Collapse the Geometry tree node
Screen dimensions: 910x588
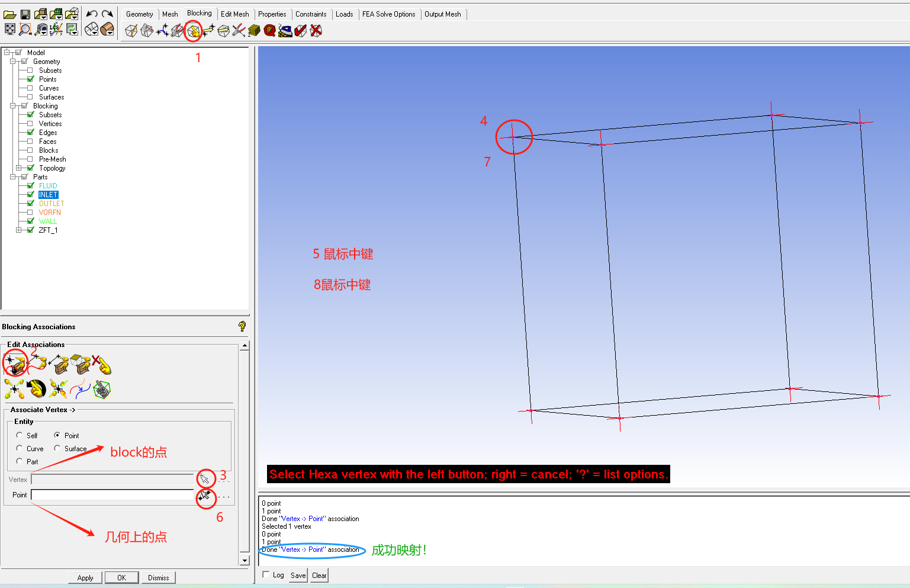click(12, 61)
